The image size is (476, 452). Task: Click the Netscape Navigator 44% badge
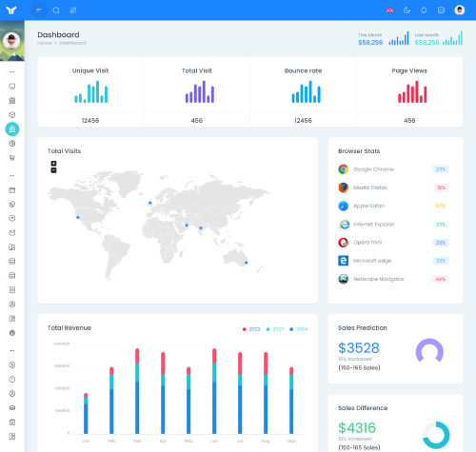[441, 279]
